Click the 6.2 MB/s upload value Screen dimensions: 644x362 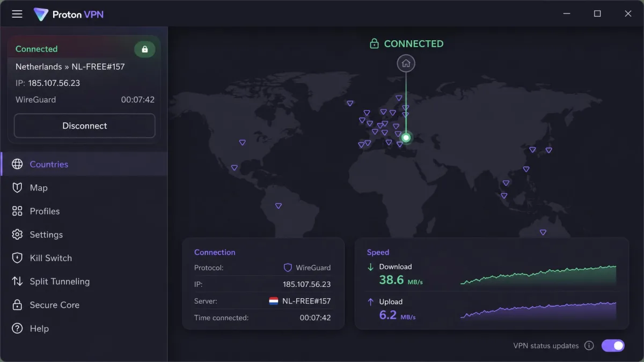click(x=397, y=315)
